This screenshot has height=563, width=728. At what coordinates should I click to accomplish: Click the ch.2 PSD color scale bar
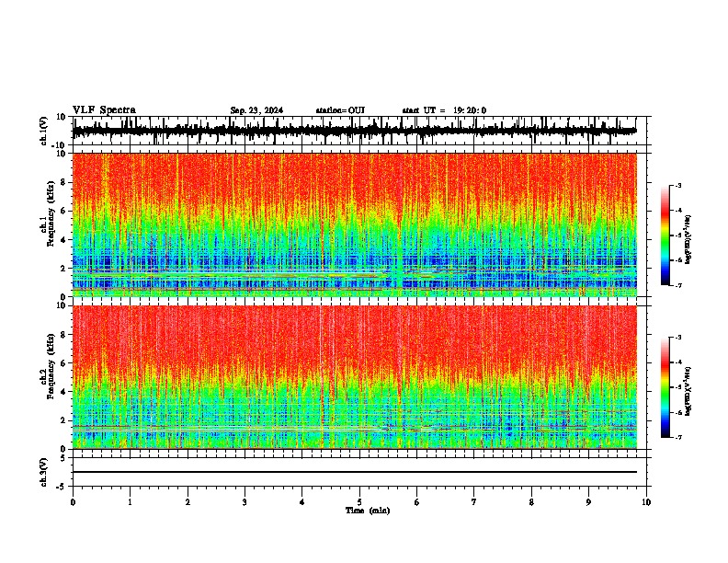tap(665, 387)
